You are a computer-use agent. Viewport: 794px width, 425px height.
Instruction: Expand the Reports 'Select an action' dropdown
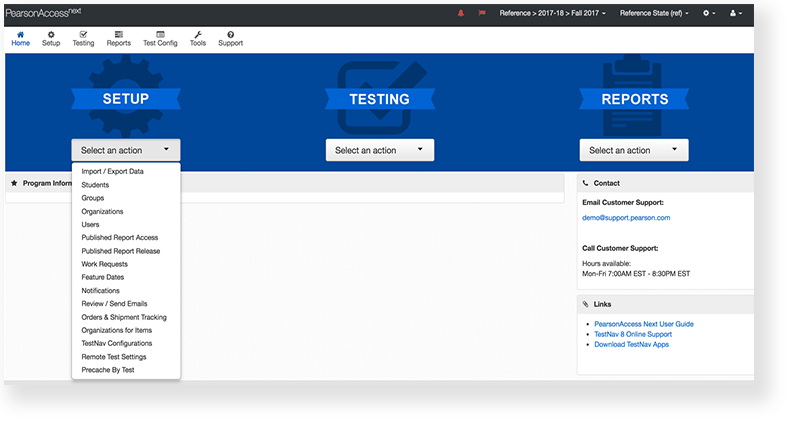[634, 150]
